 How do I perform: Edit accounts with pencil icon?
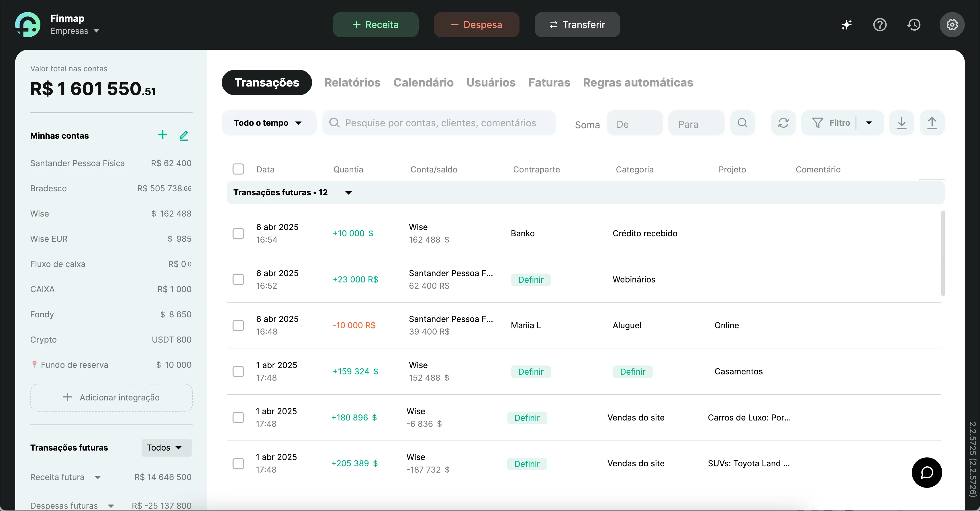(x=184, y=135)
